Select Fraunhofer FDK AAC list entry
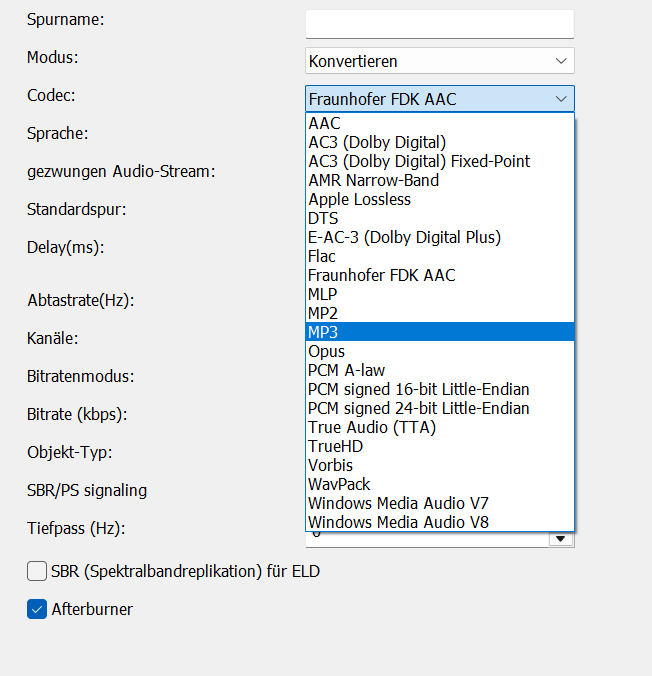 coord(439,275)
